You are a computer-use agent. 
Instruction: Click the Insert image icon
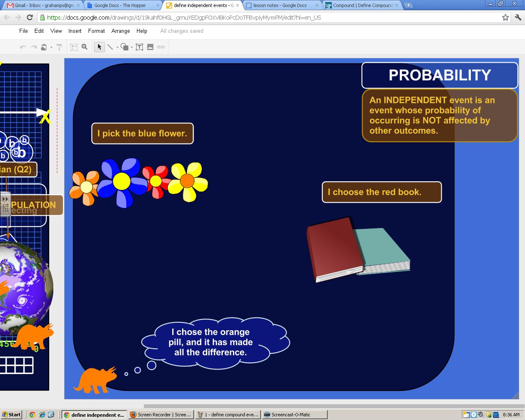pos(150,47)
